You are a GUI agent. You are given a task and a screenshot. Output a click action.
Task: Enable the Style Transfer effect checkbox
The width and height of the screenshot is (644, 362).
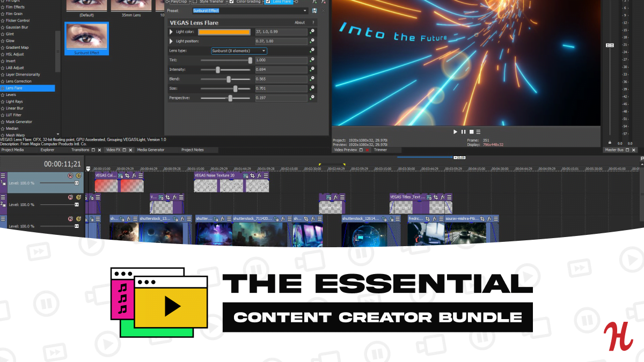(195, 2)
